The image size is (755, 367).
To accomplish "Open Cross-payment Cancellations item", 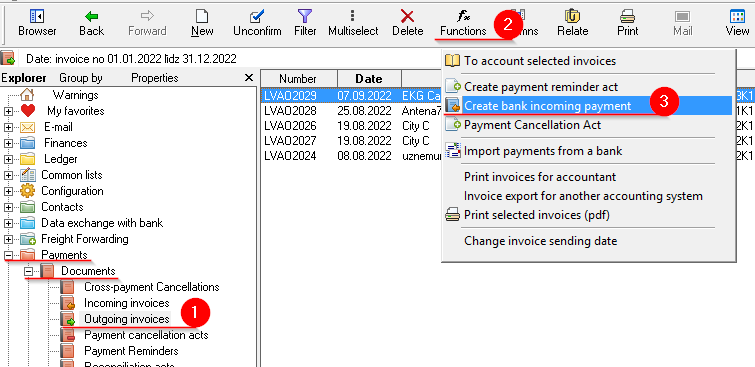I will (152, 287).
